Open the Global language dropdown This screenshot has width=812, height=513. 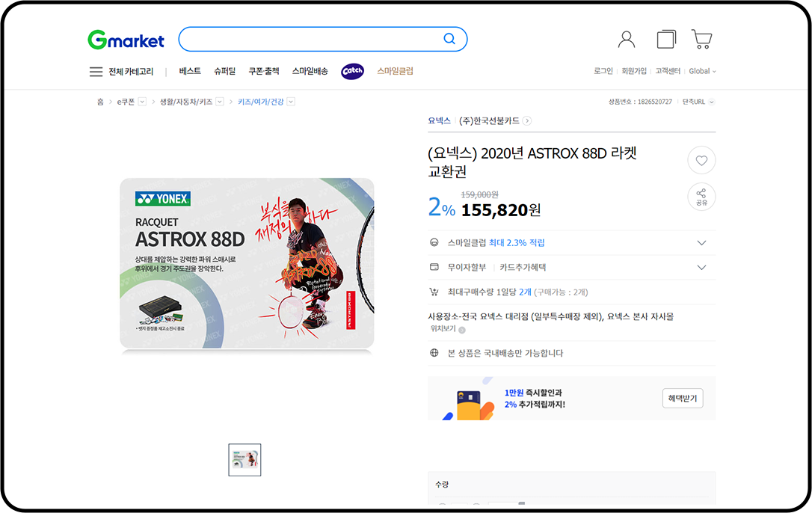coord(702,71)
